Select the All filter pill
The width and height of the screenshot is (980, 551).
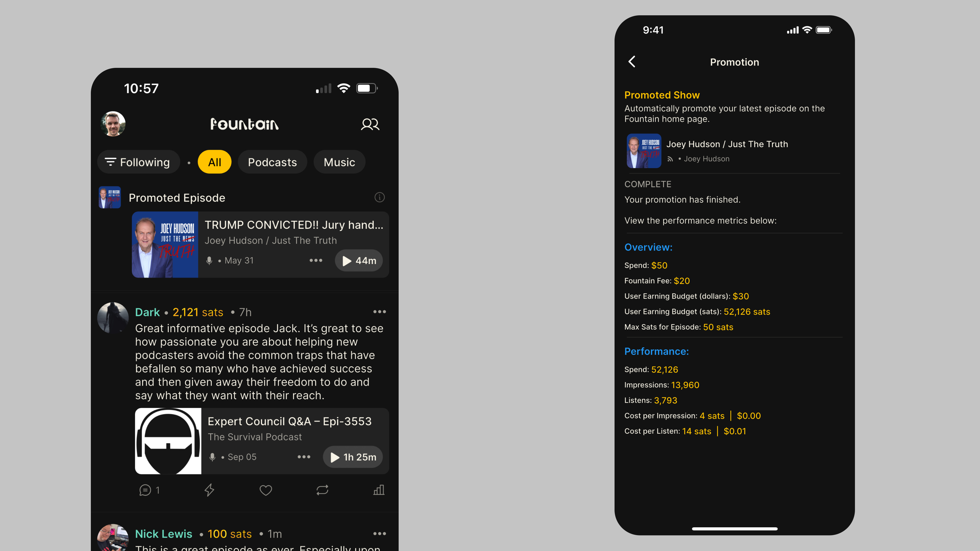[x=215, y=162]
